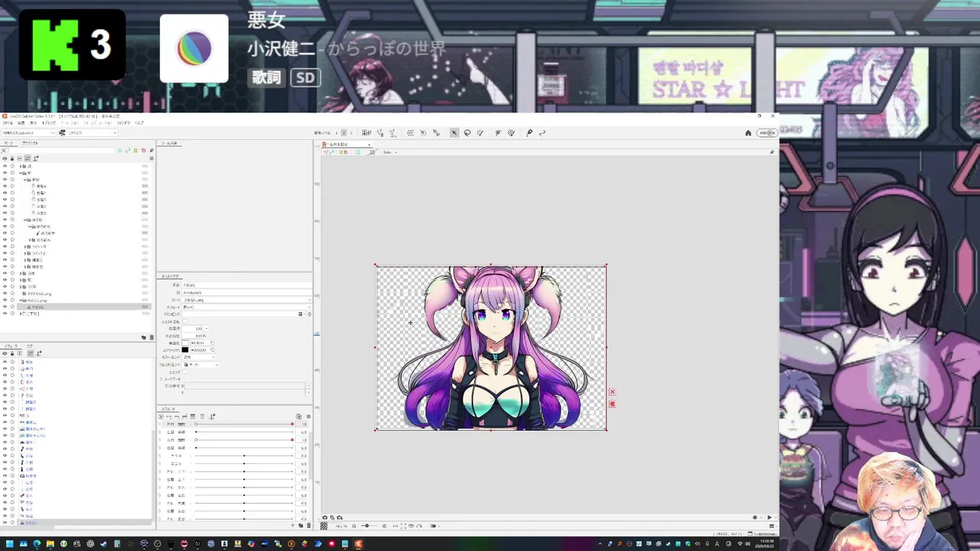Set edit level to 1
The height and width of the screenshot is (551, 980).
(x=337, y=132)
